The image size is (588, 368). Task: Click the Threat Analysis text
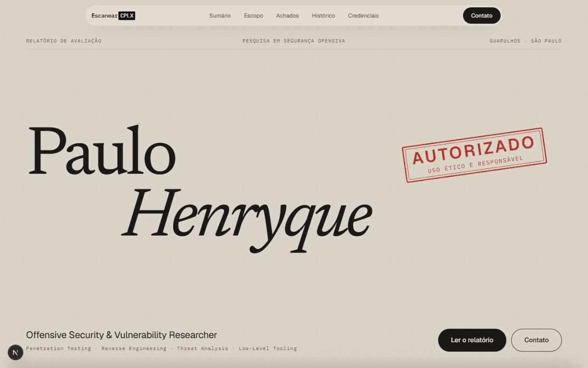point(203,348)
